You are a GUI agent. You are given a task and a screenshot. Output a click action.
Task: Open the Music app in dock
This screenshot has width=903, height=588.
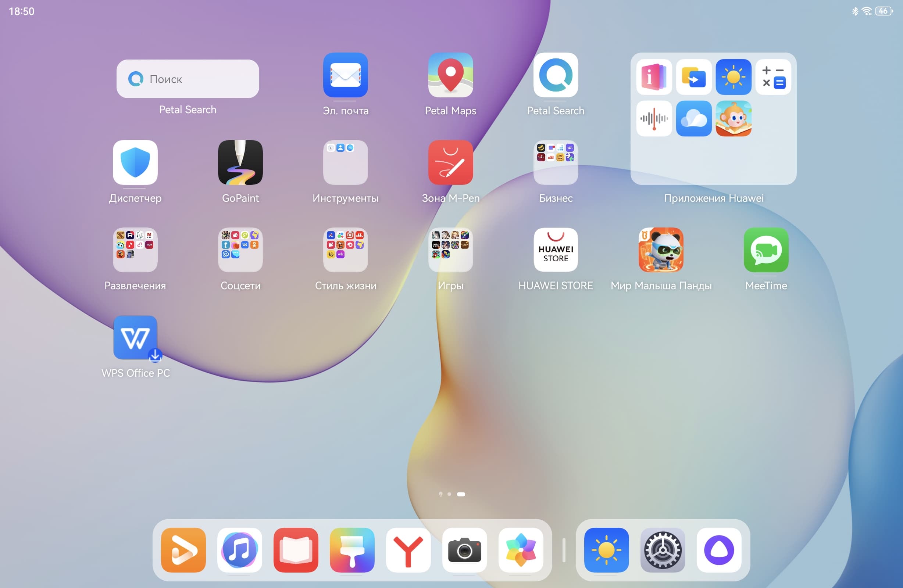(239, 550)
